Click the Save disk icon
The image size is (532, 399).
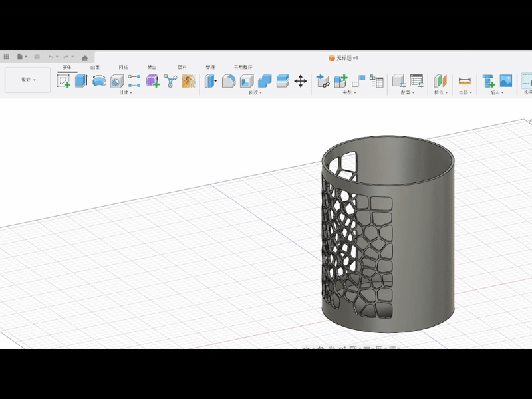pos(37,57)
